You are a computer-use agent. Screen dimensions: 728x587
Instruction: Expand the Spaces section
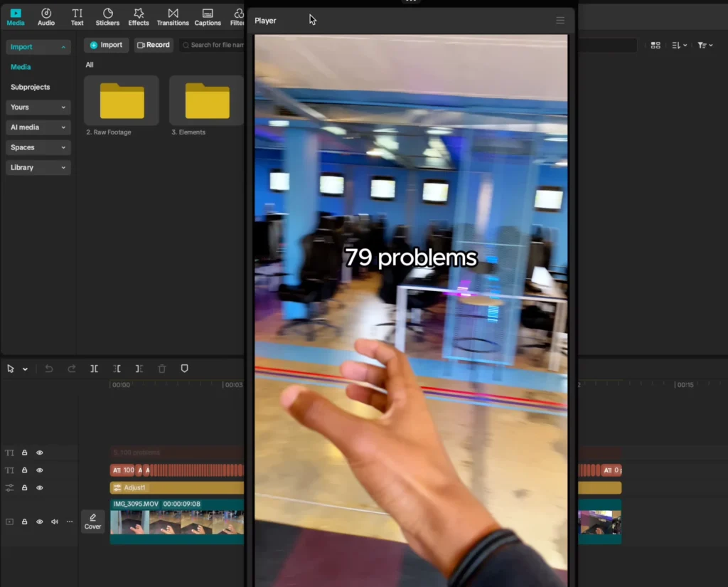tap(38, 147)
